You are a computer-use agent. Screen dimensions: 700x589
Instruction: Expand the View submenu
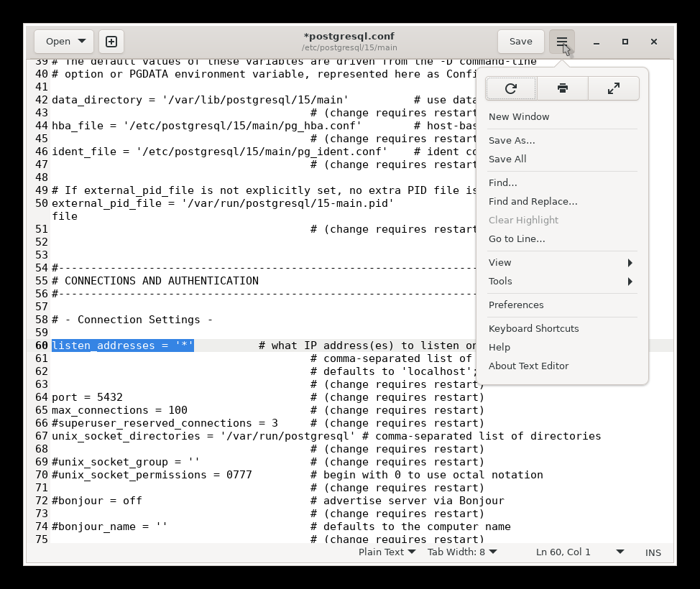[x=561, y=262]
